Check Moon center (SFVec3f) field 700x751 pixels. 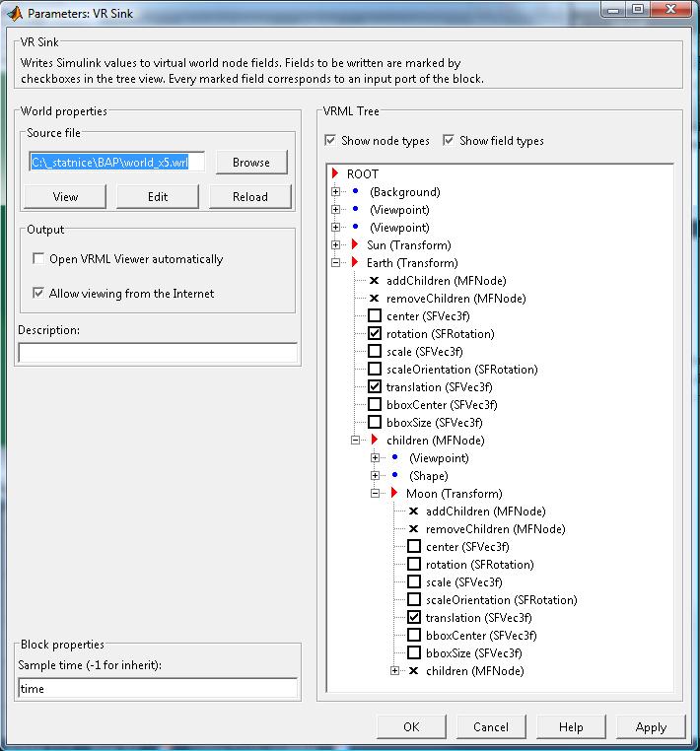(414, 546)
